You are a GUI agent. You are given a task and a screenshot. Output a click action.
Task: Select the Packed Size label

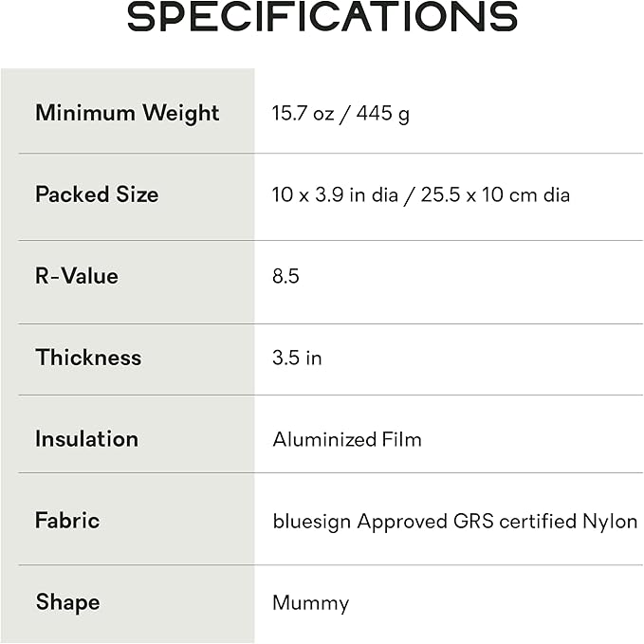click(x=97, y=194)
